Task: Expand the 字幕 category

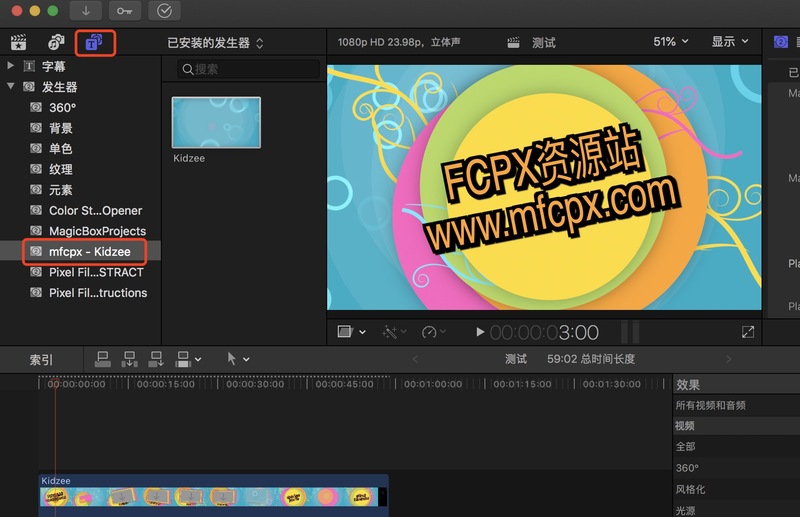Action: pyautogui.click(x=10, y=66)
